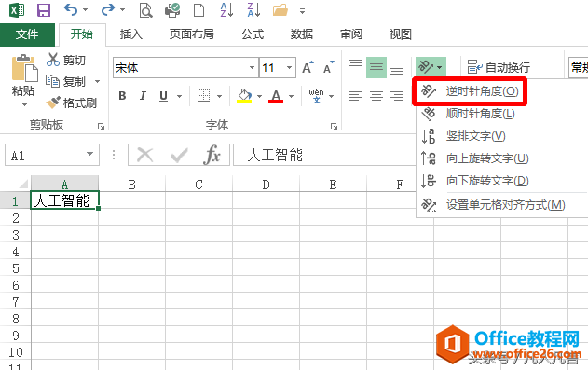Open the font size dropdown arrow
The height and width of the screenshot is (370, 588).
[x=289, y=68]
